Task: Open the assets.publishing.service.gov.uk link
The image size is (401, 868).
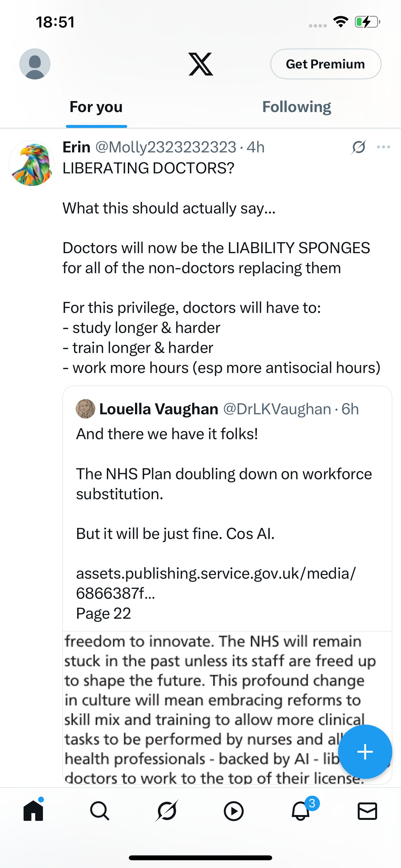Action: tap(216, 583)
